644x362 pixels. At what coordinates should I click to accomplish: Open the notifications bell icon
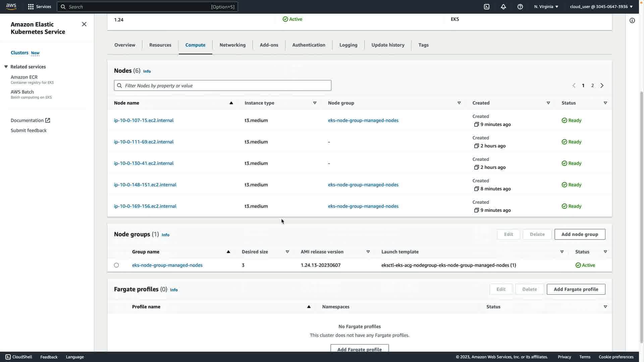503,7
